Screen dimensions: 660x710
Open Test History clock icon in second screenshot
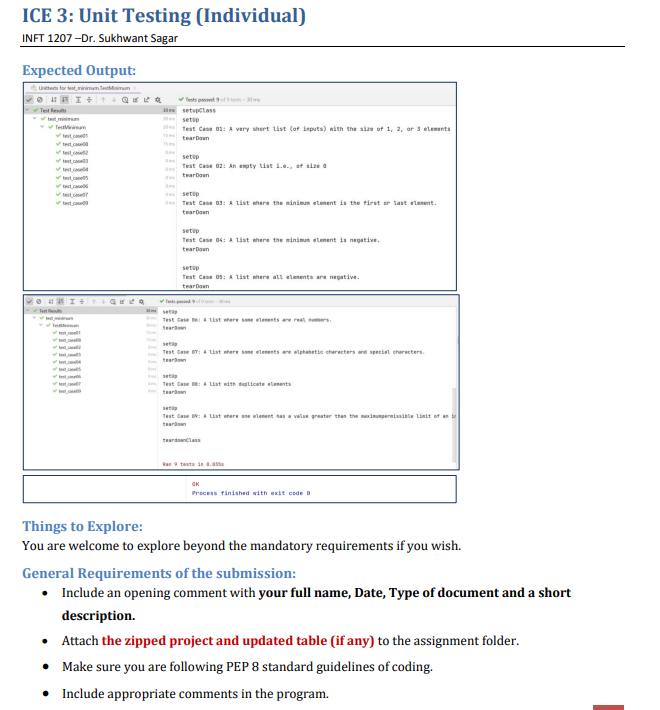coord(113,302)
